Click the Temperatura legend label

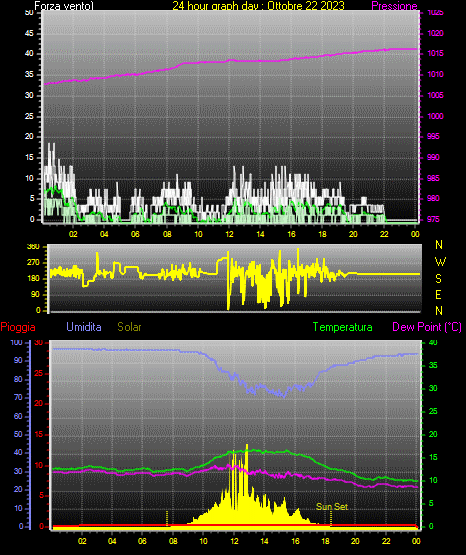(343, 327)
